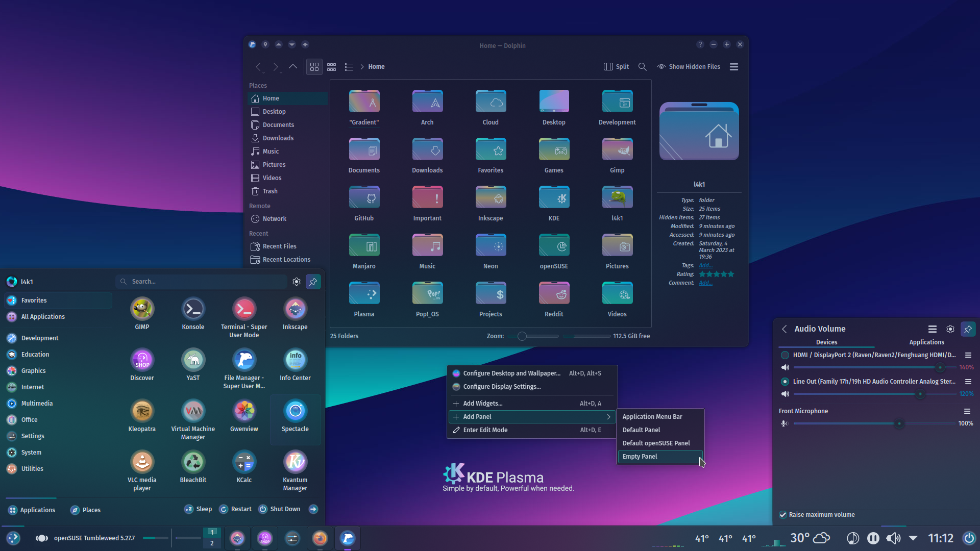The image size is (980, 551).
Task: Switch Dolphin to details view mode
Action: tap(349, 67)
